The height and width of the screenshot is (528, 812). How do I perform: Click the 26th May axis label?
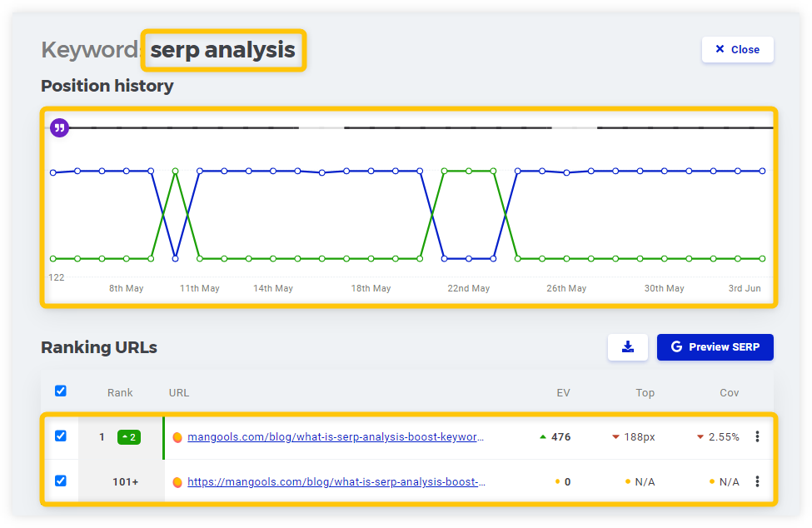pos(566,288)
